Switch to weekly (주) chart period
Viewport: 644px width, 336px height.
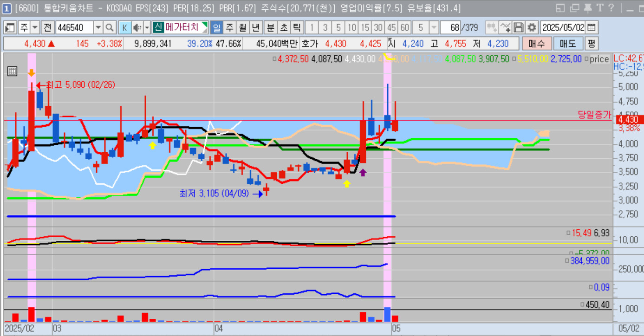[229, 28]
